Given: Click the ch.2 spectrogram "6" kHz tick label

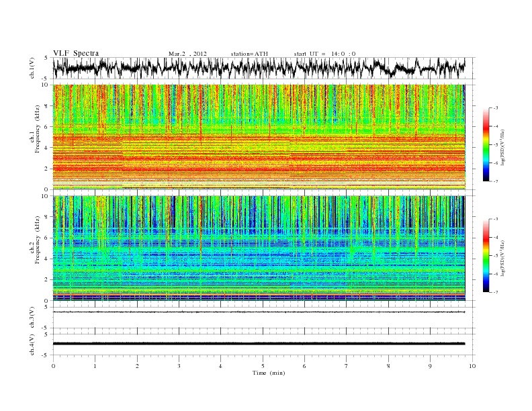Looking at the screenshot, I should coord(47,238).
